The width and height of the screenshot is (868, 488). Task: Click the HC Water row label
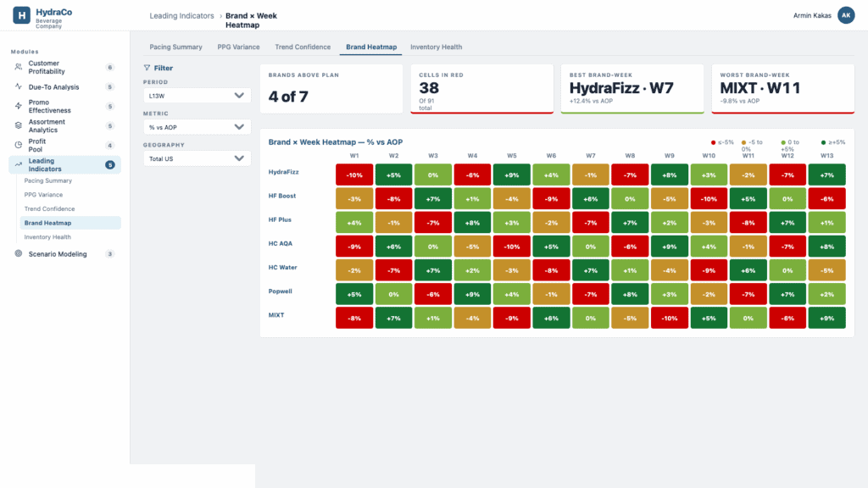[x=283, y=267]
